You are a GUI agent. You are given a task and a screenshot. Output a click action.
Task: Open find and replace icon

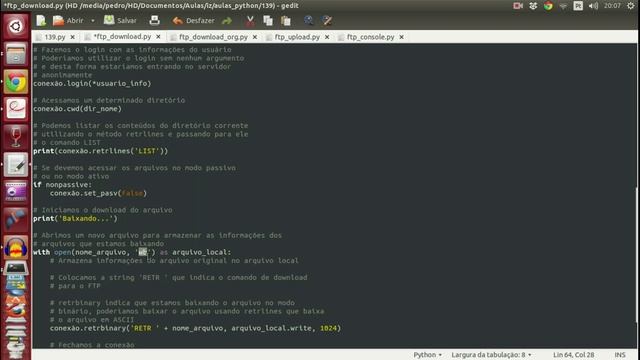pyautogui.click(x=327, y=20)
